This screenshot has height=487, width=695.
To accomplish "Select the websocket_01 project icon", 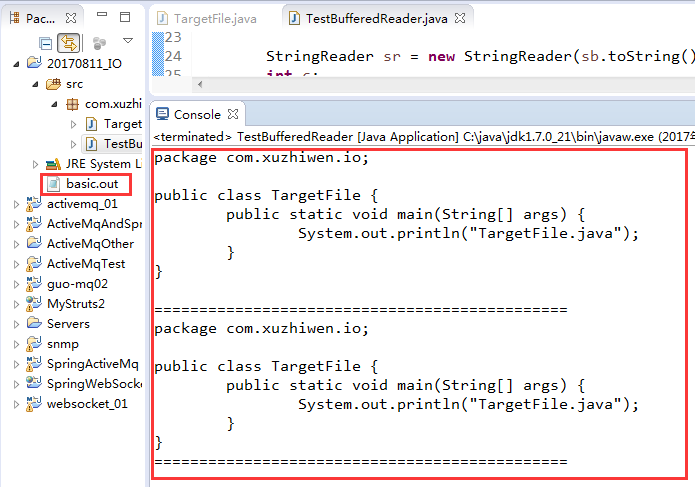I will click(x=34, y=404).
